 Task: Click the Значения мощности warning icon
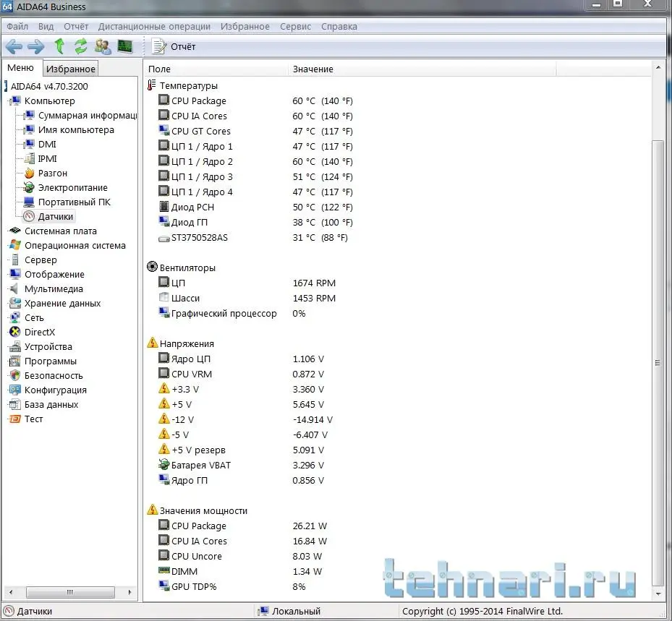point(152,510)
